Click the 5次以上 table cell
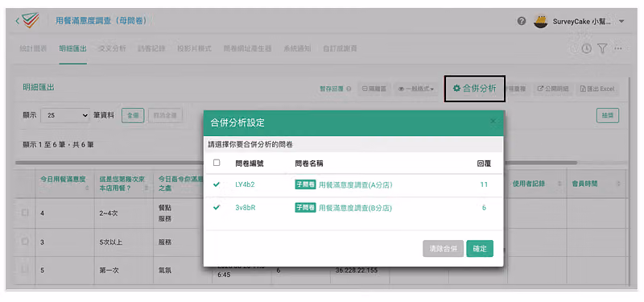Viewport: 644px width, 302px height. pos(124,242)
